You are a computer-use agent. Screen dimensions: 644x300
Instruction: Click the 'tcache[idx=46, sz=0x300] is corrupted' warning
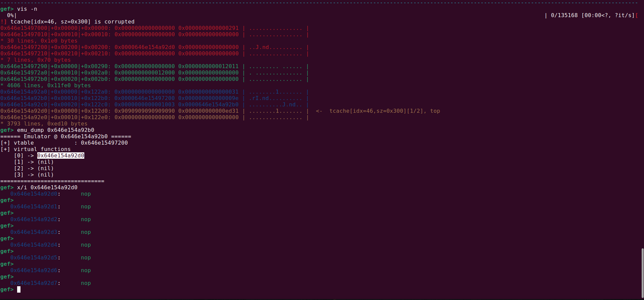pyautogui.click(x=73, y=22)
